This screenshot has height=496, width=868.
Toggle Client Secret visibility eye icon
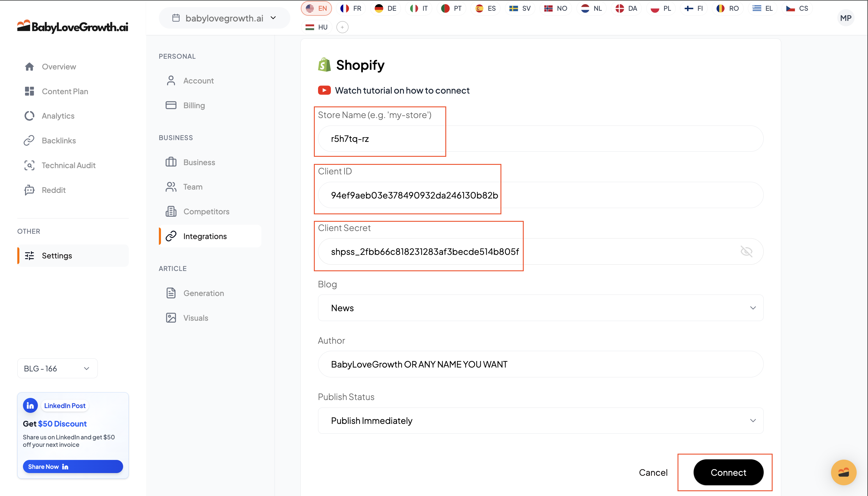746,251
